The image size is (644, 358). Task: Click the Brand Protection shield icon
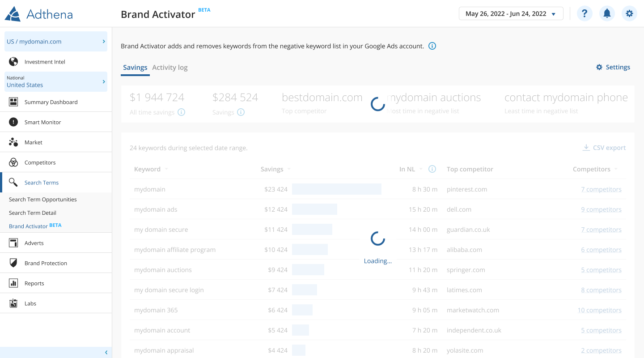point(13,263)
